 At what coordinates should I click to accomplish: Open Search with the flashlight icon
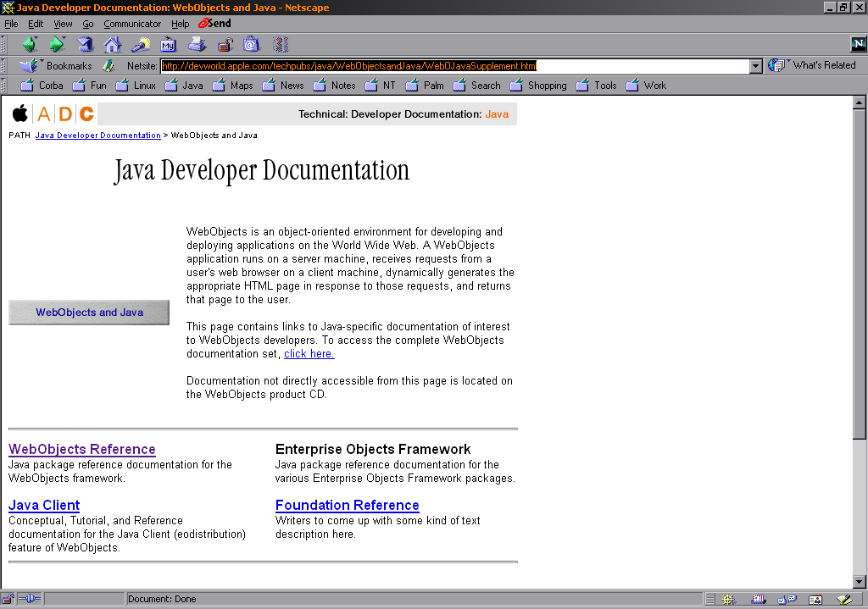pos(141,45)
